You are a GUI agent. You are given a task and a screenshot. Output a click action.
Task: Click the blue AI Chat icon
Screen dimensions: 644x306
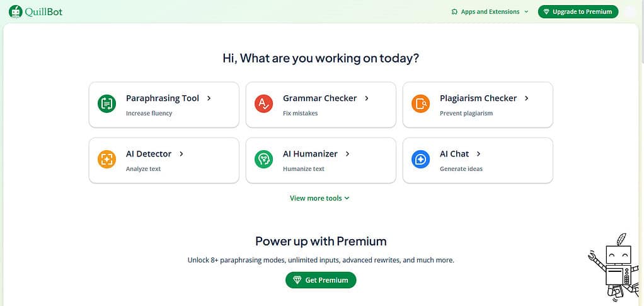coord(420,159)
